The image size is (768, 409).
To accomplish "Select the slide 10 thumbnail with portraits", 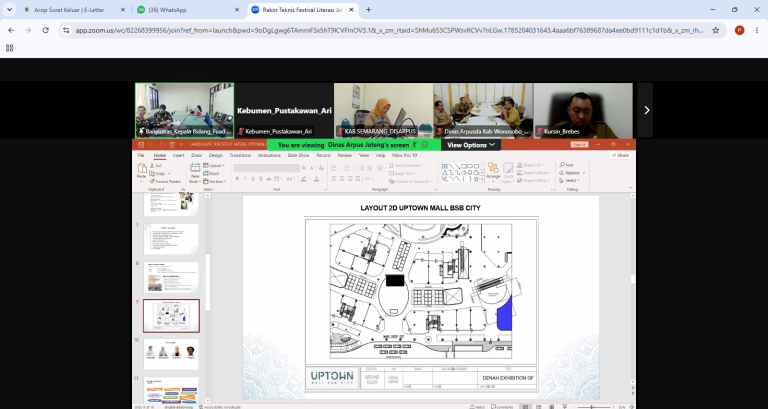I will point(171,354).
